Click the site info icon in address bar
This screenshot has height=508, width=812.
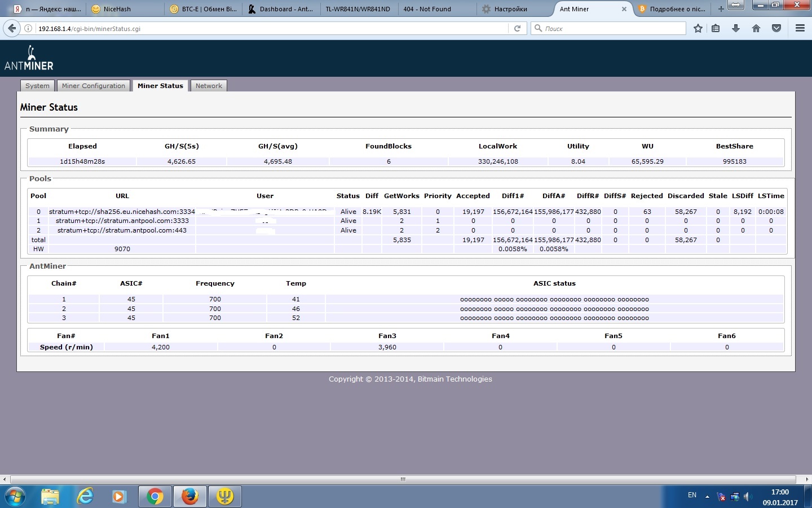pyautogui.click(x=28, y=28)
